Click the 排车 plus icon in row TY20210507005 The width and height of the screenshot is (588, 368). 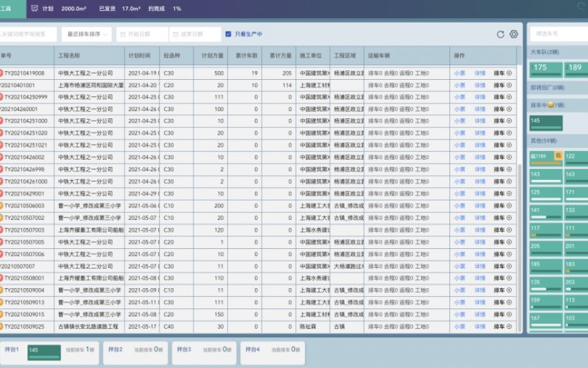point(510,242)
